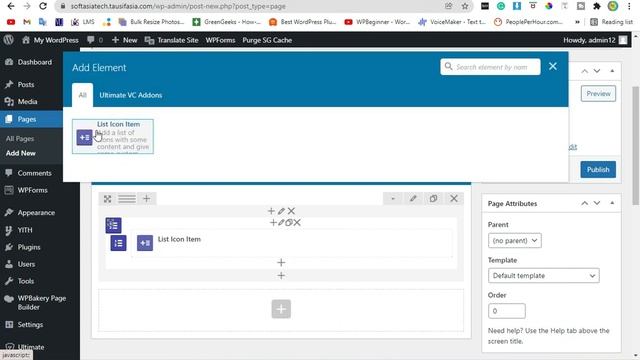Close the Add Element dialog
Screen dimensions: 640x360
coord(553,66)
